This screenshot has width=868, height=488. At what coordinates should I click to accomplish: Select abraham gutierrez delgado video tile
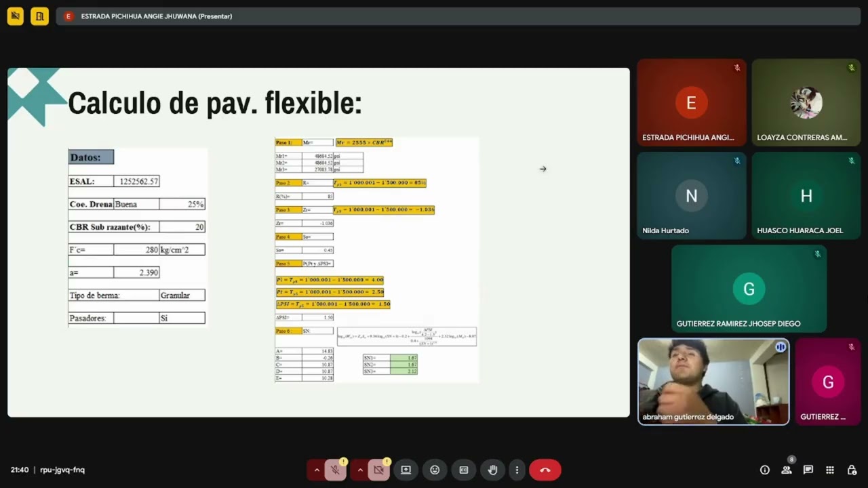(713, 382)
